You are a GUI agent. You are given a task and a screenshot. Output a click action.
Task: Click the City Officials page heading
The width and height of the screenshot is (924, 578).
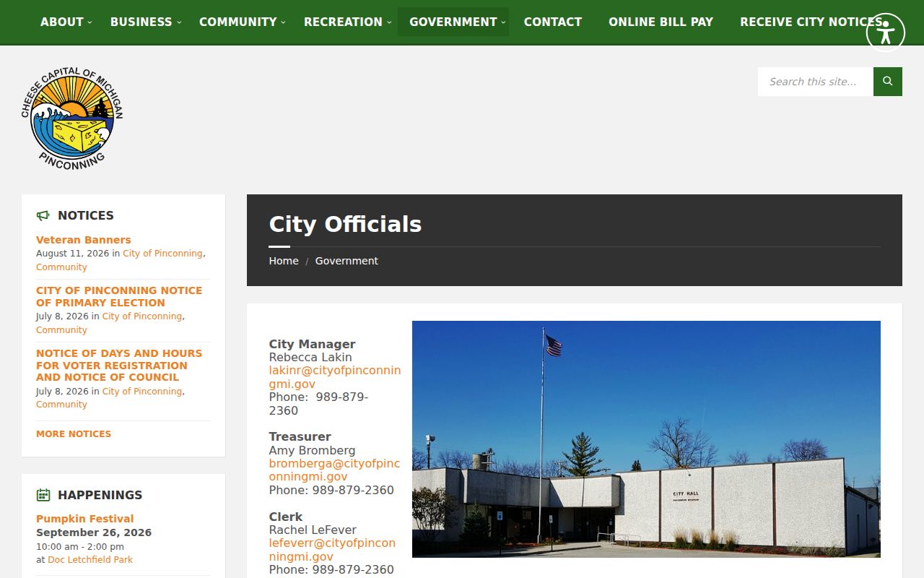click(x=345, y=224)
